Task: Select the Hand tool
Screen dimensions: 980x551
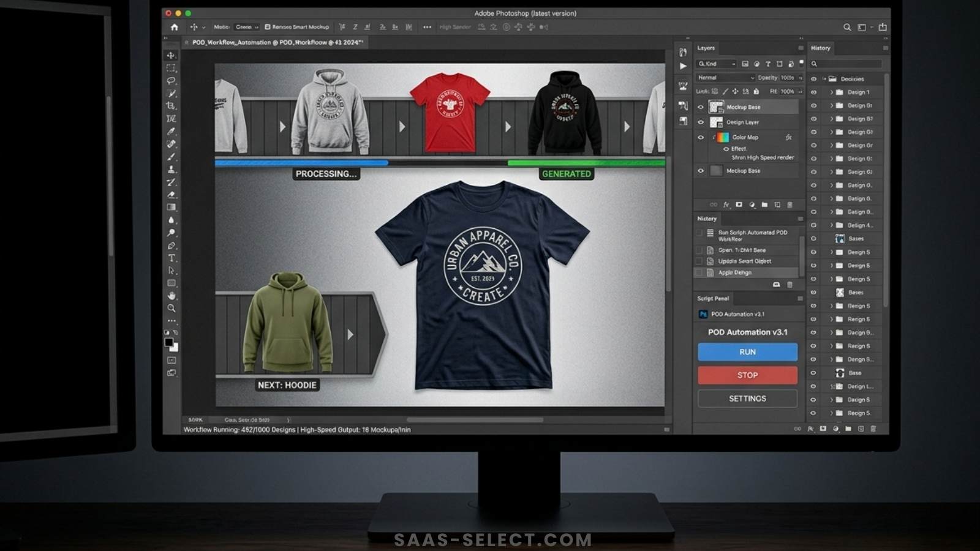Action: (171, 296)
